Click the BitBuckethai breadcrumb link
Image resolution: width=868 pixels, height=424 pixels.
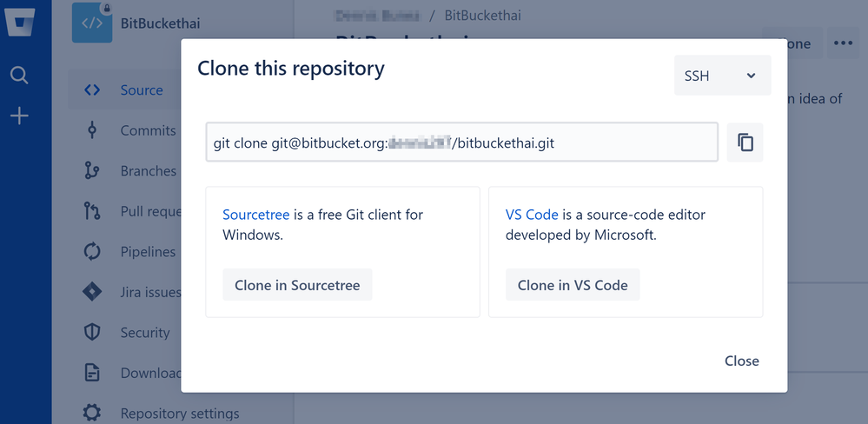[483, 15]
